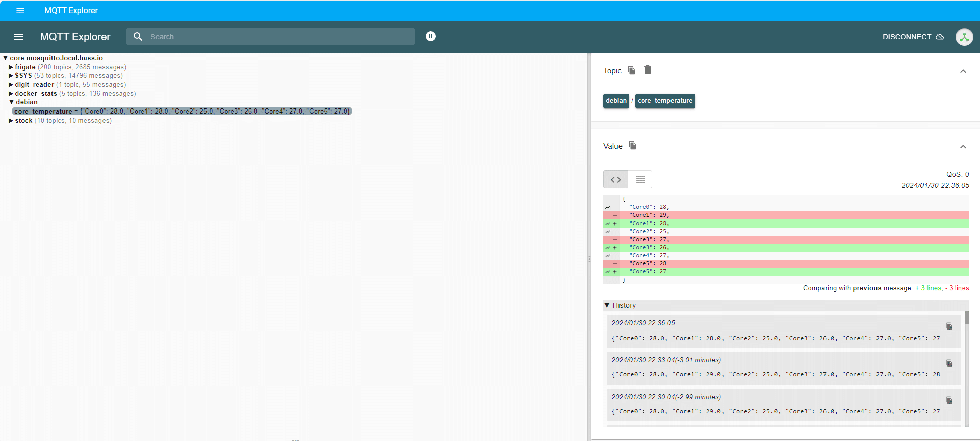Collapse the History section
Screen dimensions: 980x441
[x=607, y=305]
